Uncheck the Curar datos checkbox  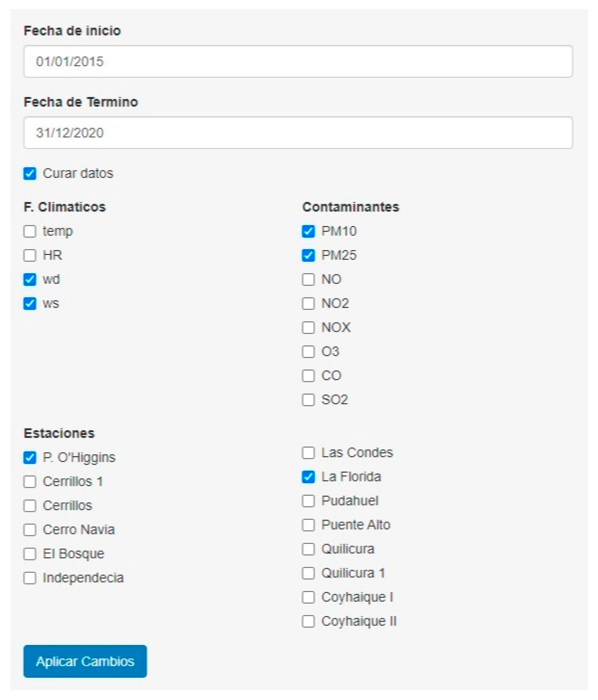[x=30, y=174]
